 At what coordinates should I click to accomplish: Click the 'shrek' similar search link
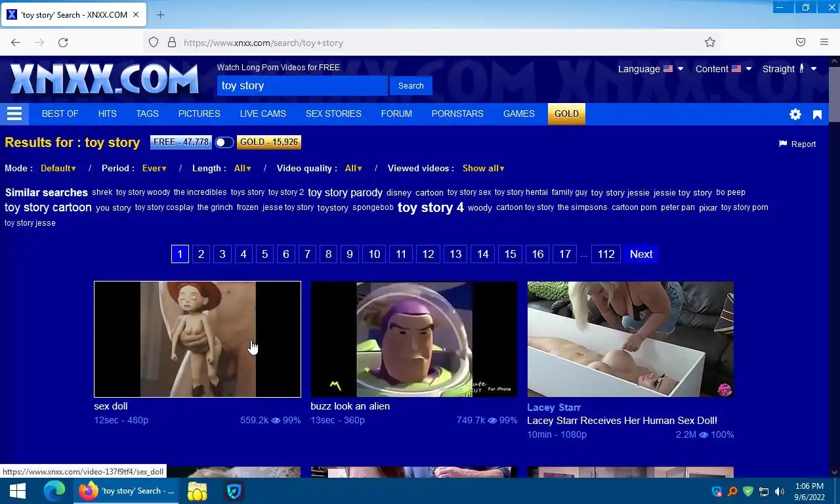[102, 193]
